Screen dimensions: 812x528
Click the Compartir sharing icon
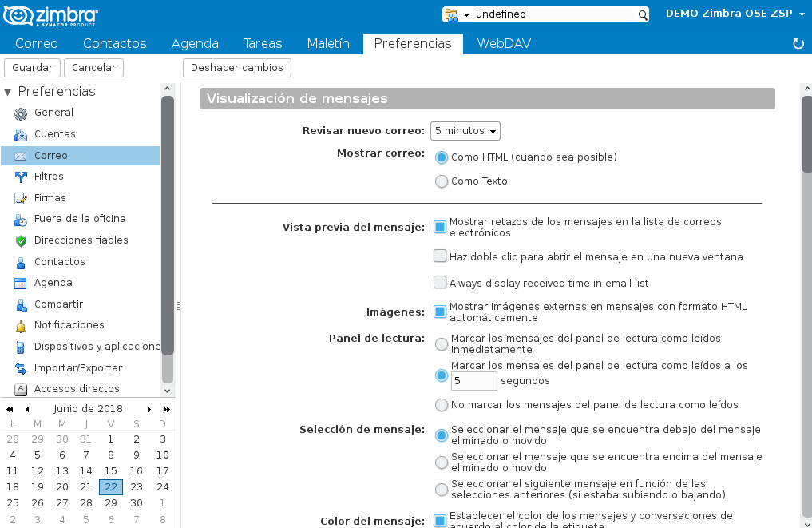pos(21,304)
